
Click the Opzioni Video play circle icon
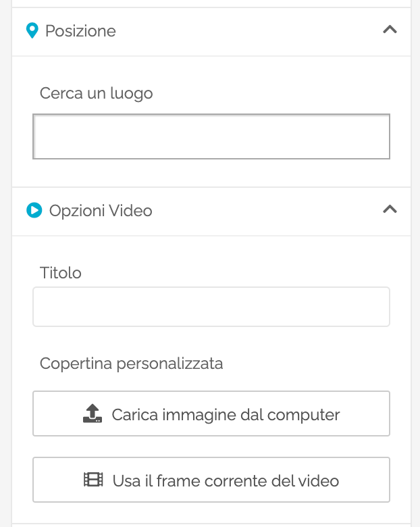pos(34,211)
